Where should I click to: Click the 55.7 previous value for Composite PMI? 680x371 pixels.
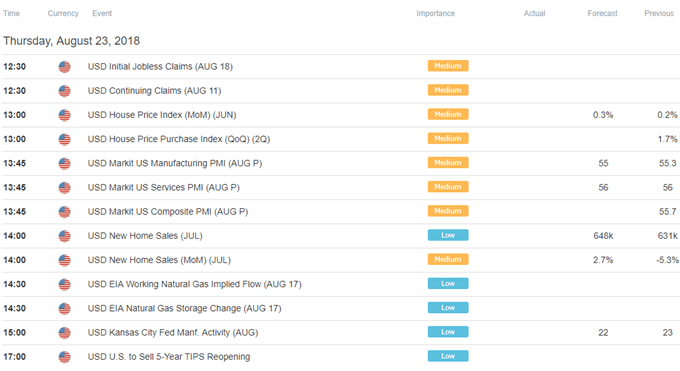pos(667,212)
